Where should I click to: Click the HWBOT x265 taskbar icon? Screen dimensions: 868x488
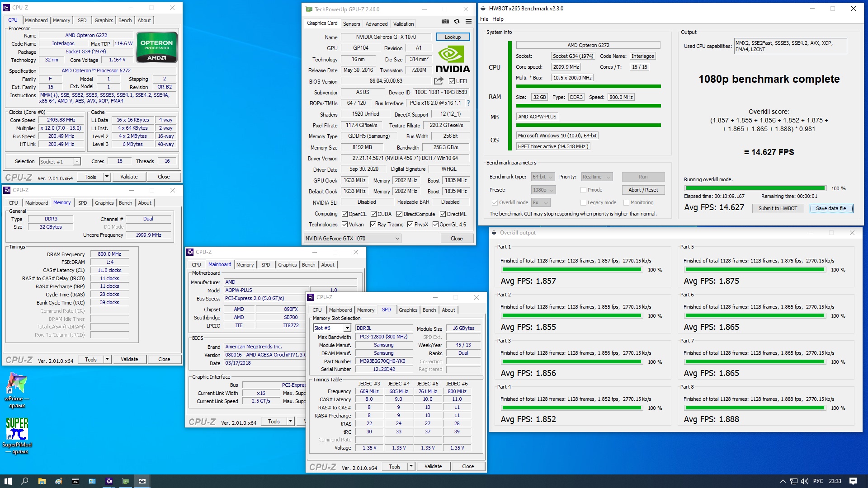(142, 481)
